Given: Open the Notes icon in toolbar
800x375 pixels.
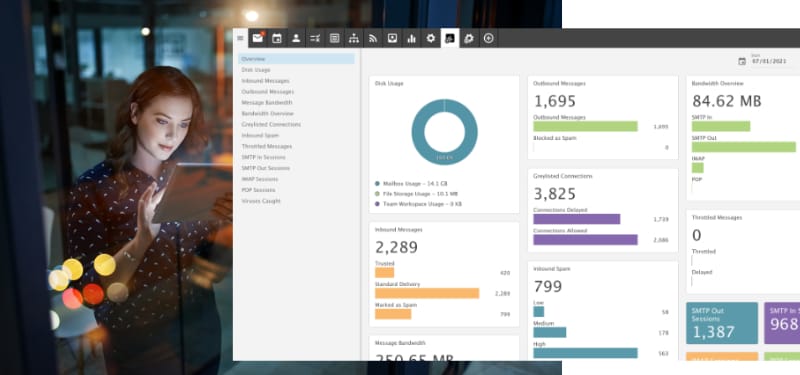Looking at the screenshot, I should point(334,38).
